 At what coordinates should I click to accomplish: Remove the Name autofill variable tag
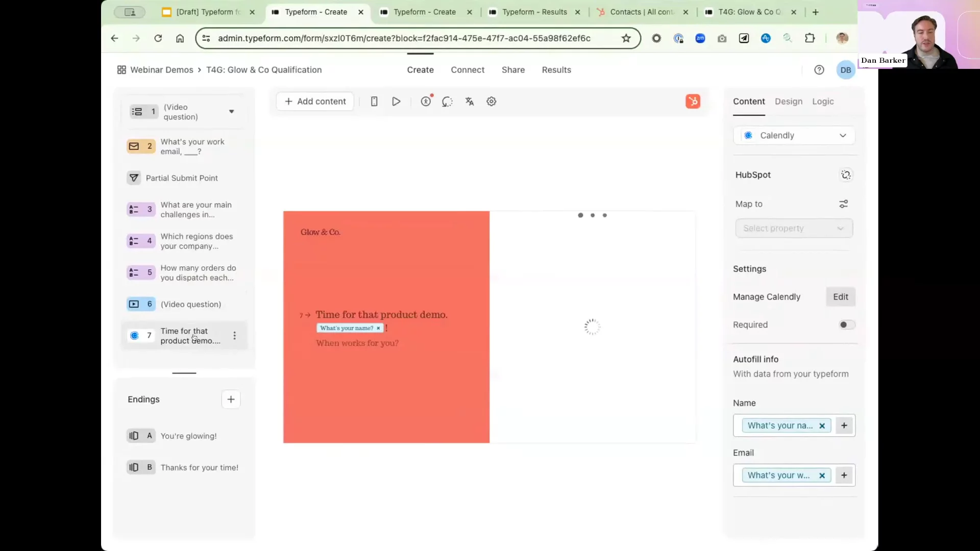822,426
